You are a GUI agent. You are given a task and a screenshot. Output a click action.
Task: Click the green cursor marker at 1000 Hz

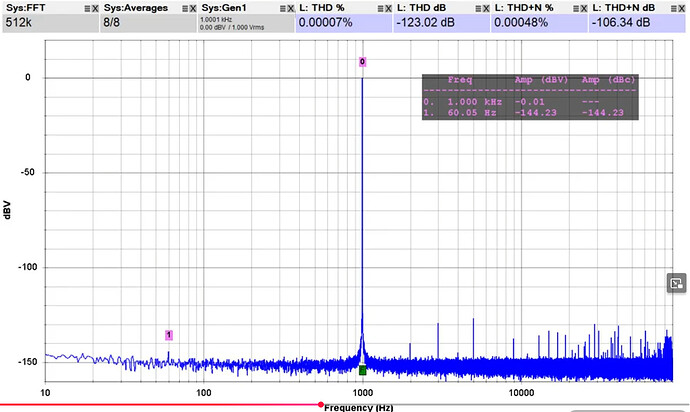(362, 370)
